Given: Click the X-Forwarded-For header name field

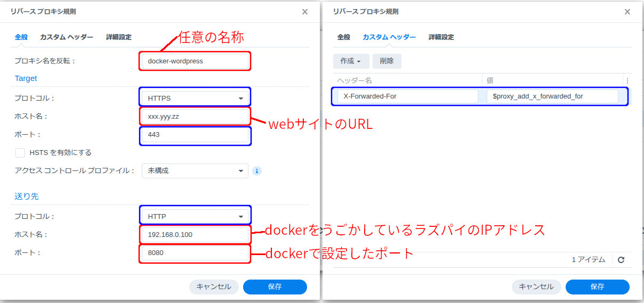Looking at the screenshot, I should pyautogui.click(x=407, y=96).
